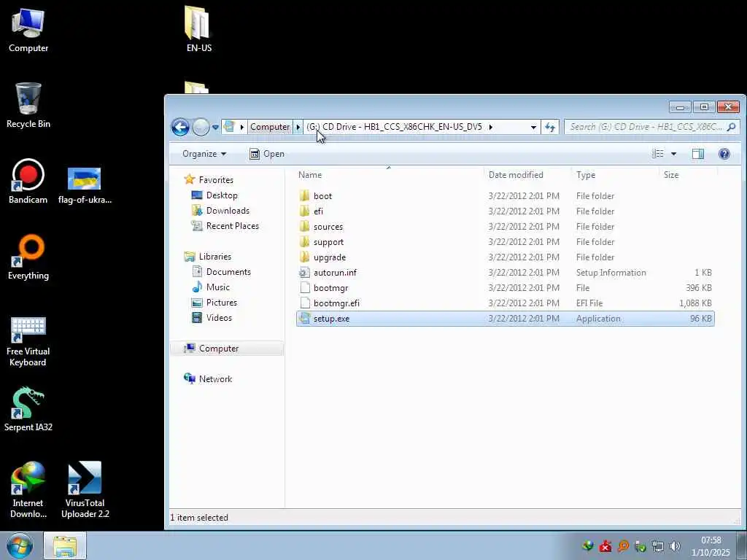Open the EN-US desktop folder
747x560 pixels.
pyautogui.click(x=198, y=29)
